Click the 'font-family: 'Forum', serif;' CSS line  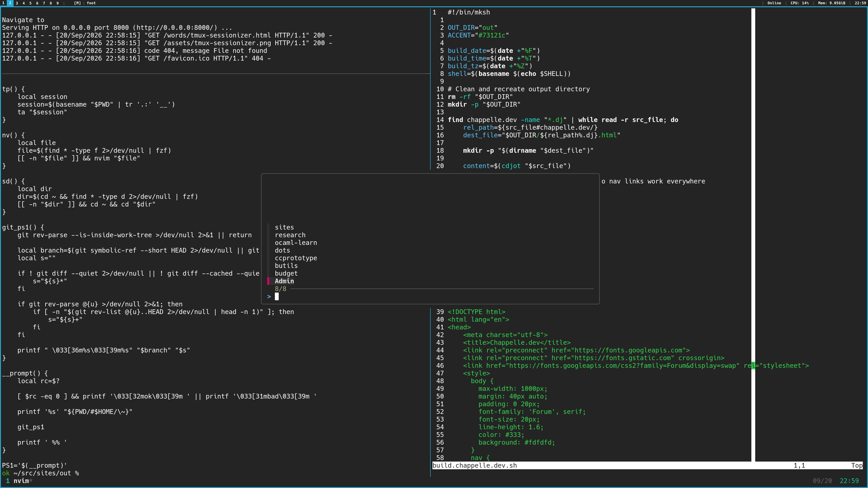(x=532, y=412)
